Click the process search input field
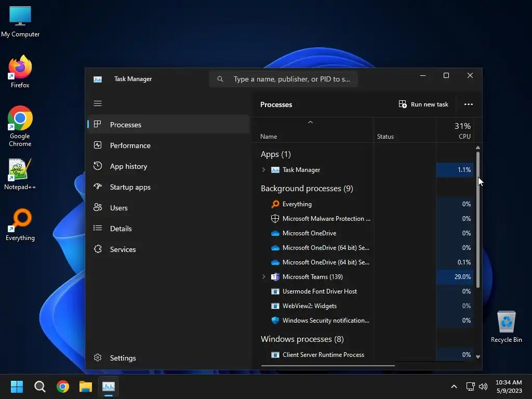Image resolution: width=532 pixels, height=399 pixels. (284, 79)
